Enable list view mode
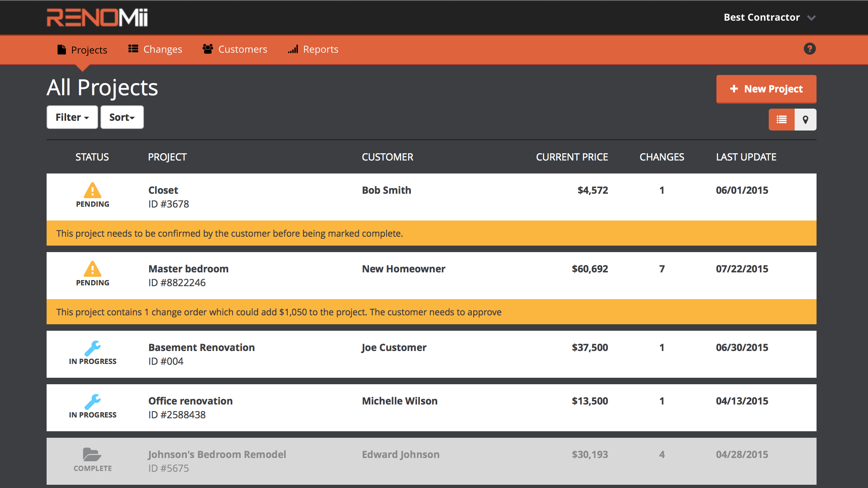The height and width of the screenshot is (488, 868). coord(781,119)
